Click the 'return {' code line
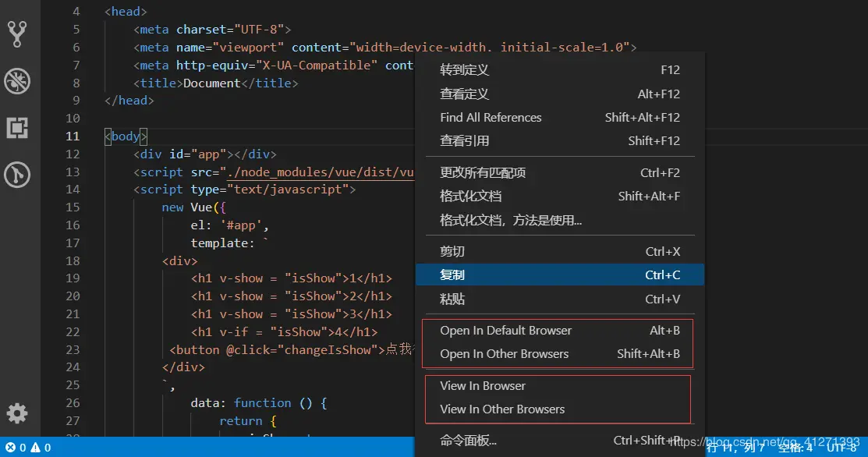 [247, 421]
